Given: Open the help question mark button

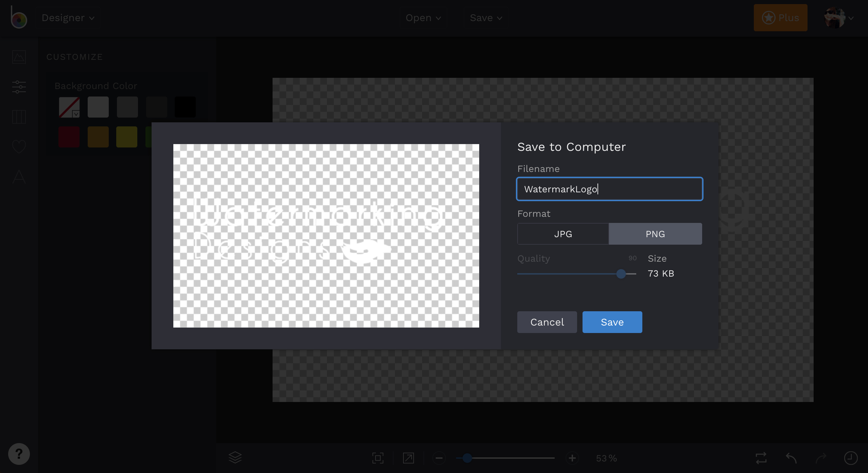Looking at the screenshot, I should coord(19,454).
